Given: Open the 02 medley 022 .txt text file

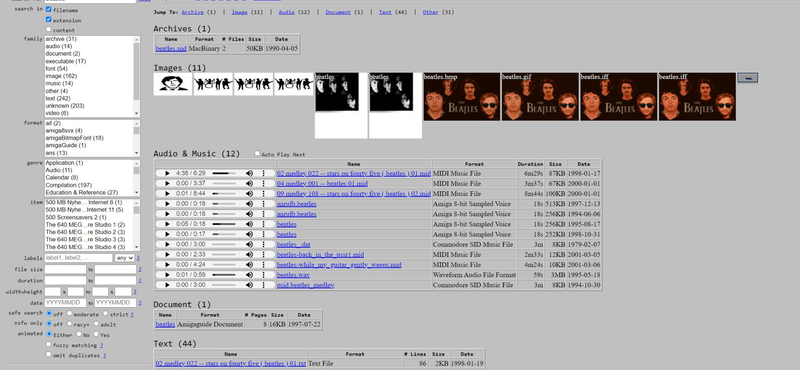Looking at the screenshot, I should coord(231,364).
